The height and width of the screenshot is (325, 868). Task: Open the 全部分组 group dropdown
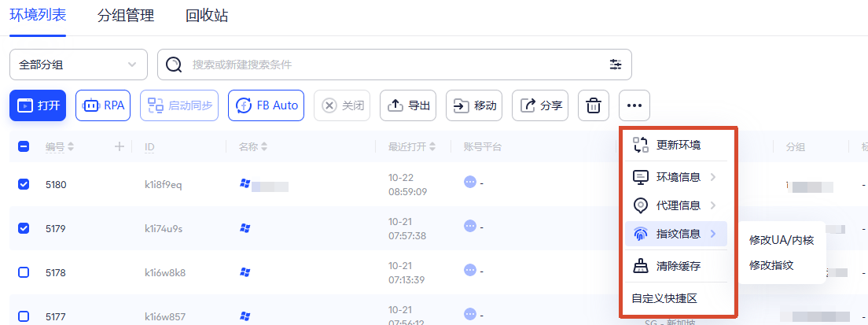79,65
